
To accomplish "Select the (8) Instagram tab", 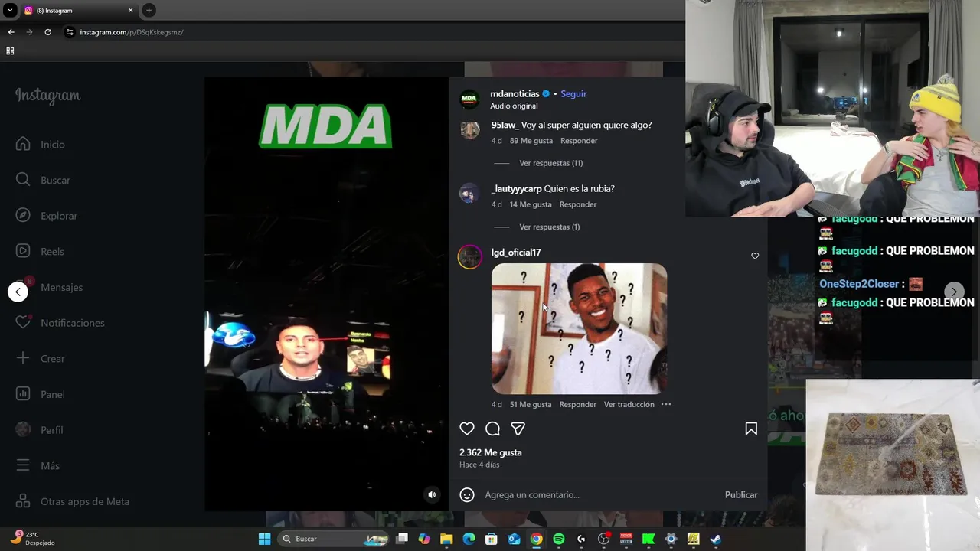I will pyautogui.click(x=79, y=11).
